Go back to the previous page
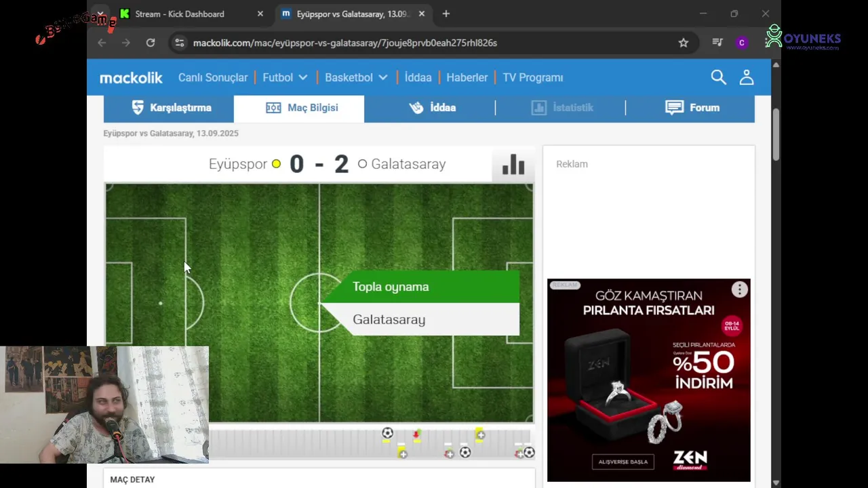Image resolution: width=868 pixels, height=488 pixels. [x=102, y=43]
